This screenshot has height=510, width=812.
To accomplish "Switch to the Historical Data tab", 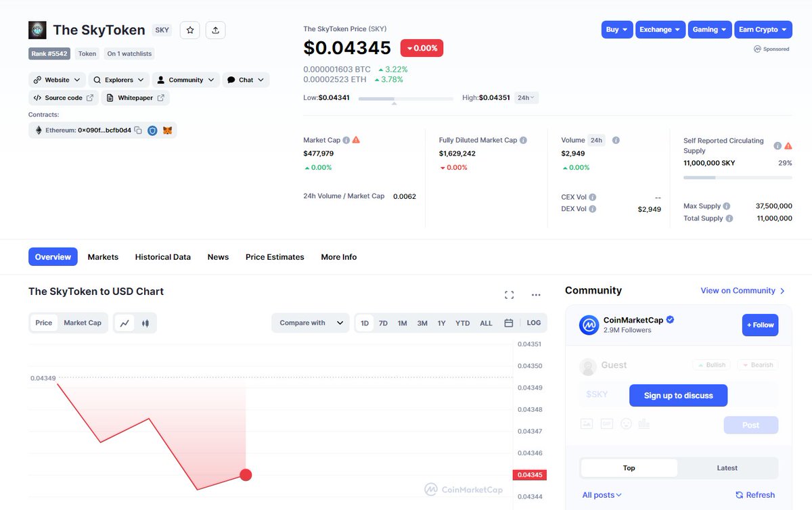I will pyautogui.click(x=162, y=257).
